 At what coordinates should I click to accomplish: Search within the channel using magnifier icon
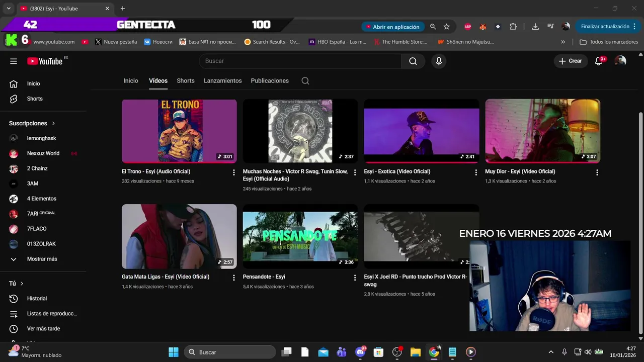pos(305,81)
